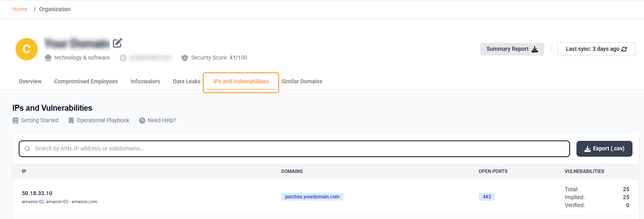Click the Need Help question mark icon
644x219 pixels.
click(x=142, y=121)
